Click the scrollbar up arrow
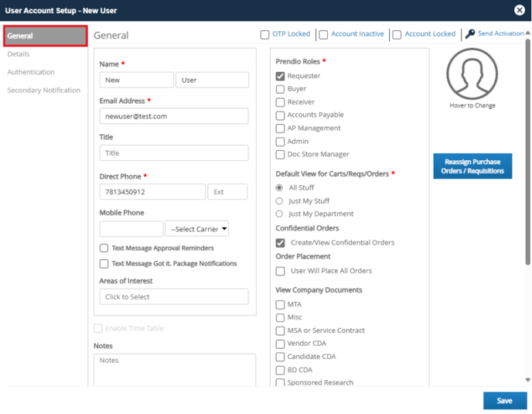The width and height of the screenshot is (532, 414). [x=527, y=33]
